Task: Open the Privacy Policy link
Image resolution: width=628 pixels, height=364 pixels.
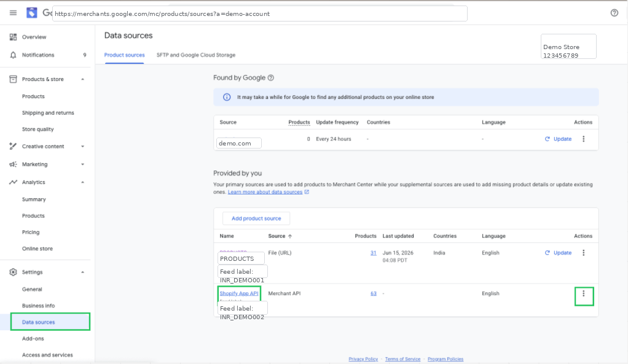Action: click(x=363, y=359)
